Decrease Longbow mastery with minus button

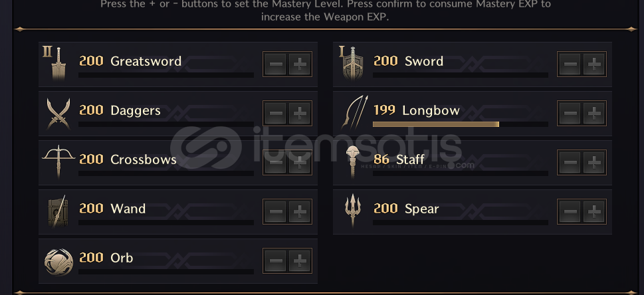pyautogui.click(x=570, y=114)
